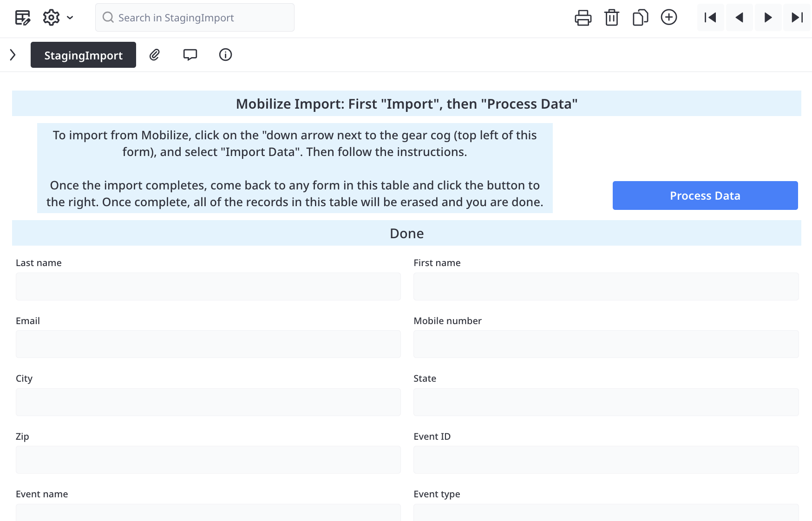Screen dimensions: 812x521
Task: Open attachments via paperclip icon
Action: 155,55
